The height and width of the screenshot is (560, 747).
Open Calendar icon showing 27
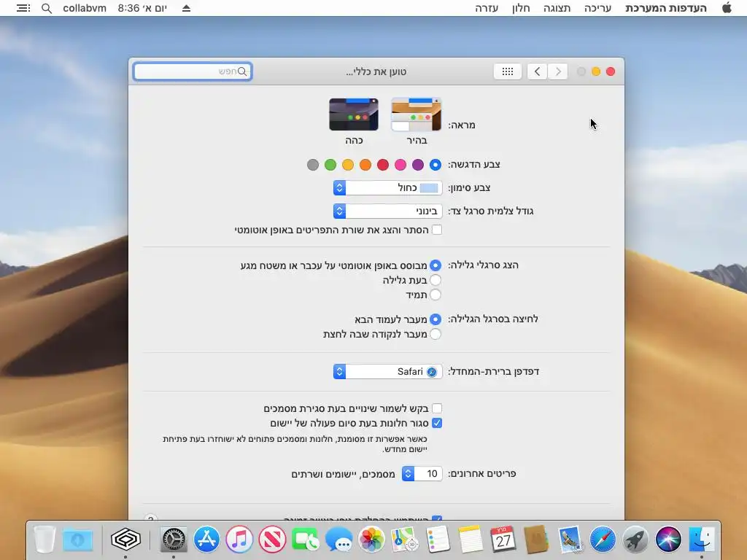coord(503,540)
